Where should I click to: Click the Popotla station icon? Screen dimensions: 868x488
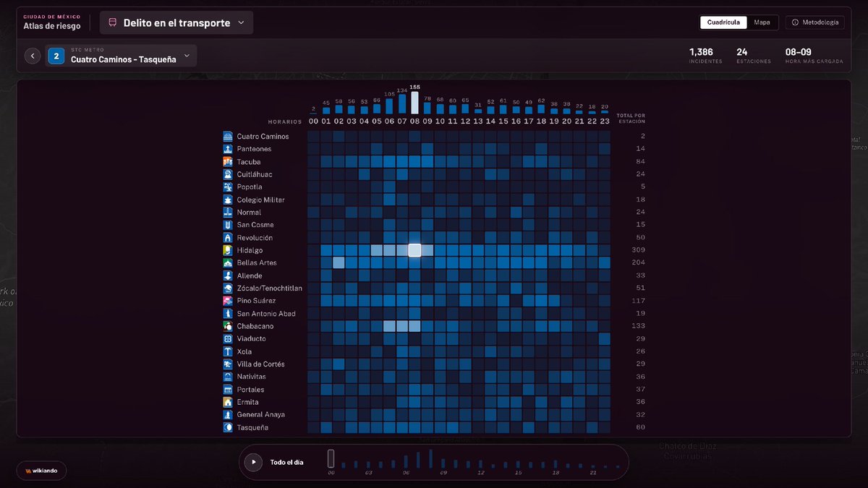[x=228, y=187]
